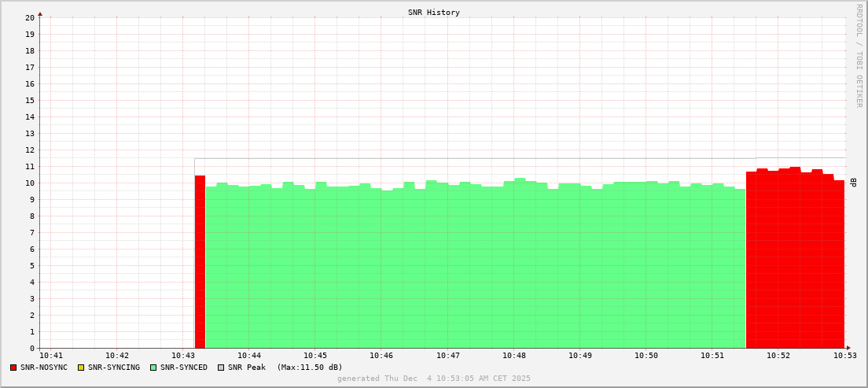Click the narrow red bar near 10:43
This screenshot has height=388, width=868.
[200, 264]
